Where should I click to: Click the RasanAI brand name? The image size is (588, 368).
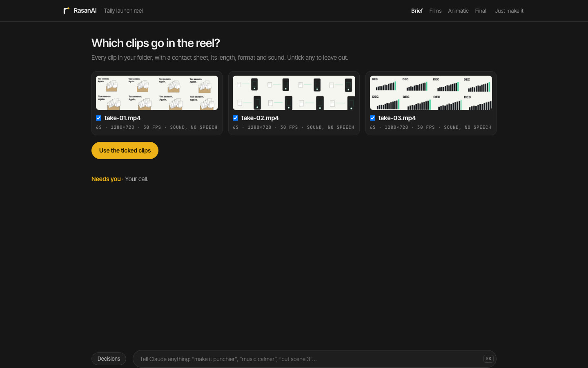point(85,11)
